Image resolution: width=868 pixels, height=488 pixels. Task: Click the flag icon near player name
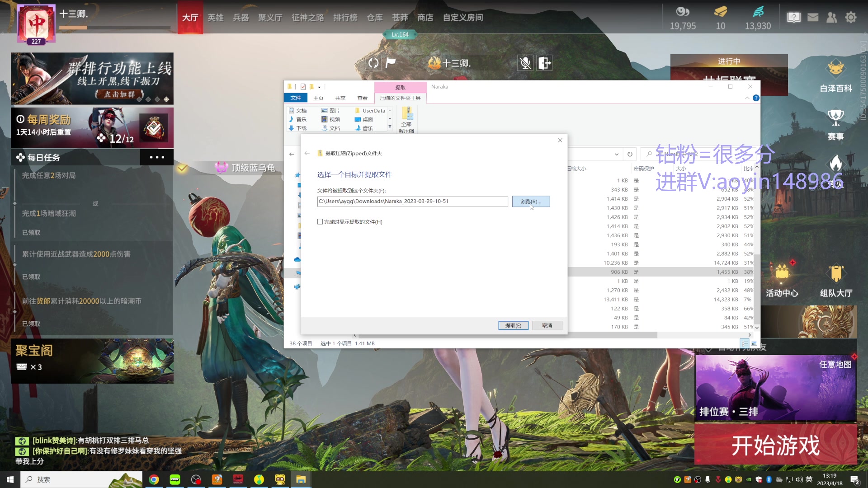coord(391,63)
